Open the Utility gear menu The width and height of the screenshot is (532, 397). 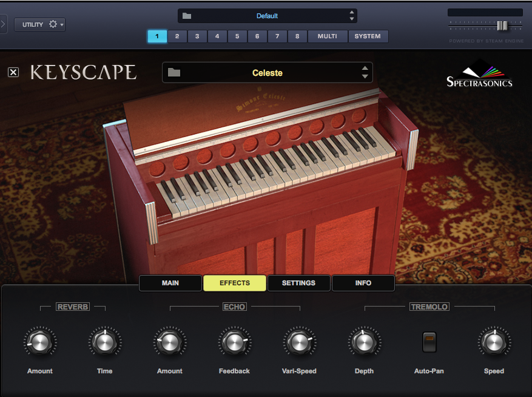pyautogui.click(x=53, y=24)
